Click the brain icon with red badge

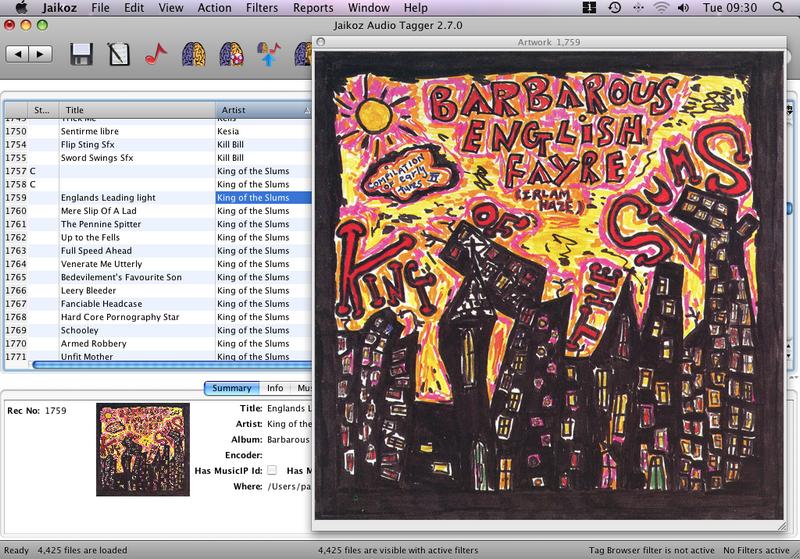[231, 54]
